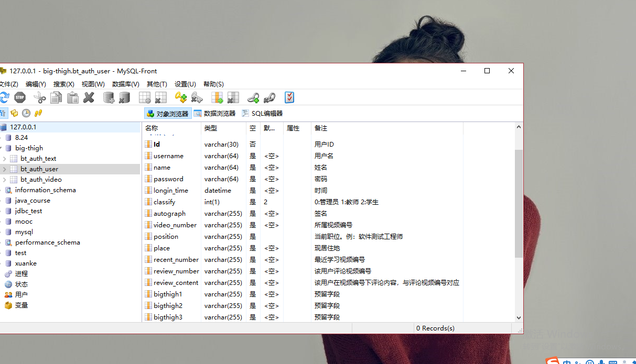Select the longin_time field row
636x364 pixels.
click(303, 191)
